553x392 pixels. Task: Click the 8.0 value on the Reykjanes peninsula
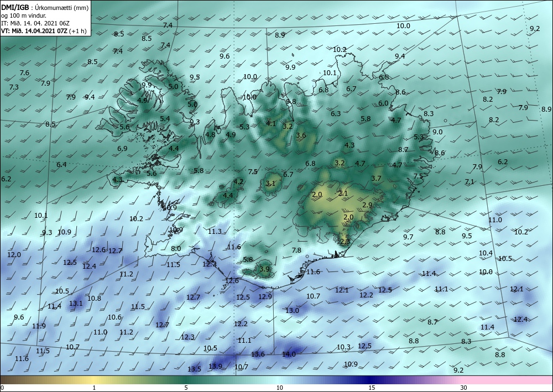pos(176,248)
